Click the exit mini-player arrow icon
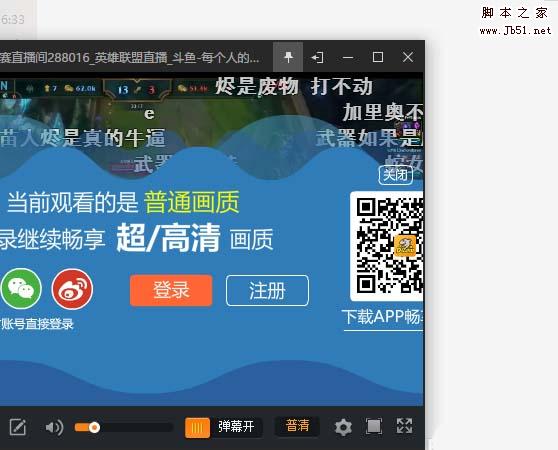 click(x=317, y=57)
